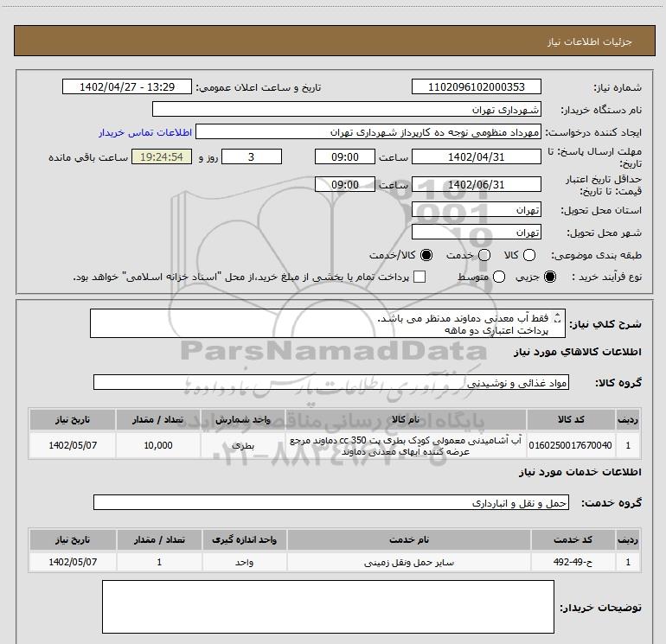This screenshot has height=644, width=666.
Task: Click the goods table تاریخ نیاز header
Action: 73,419
